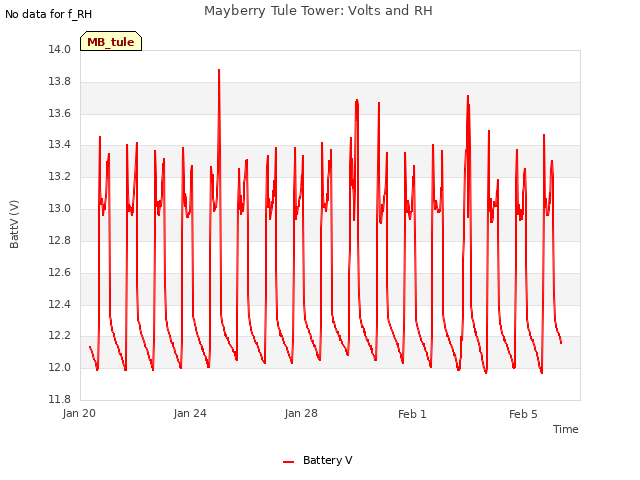This screenshot has height=480, width=640.
Task: Click the 12.0 y-axis tick label
Action: pos(60,367)
